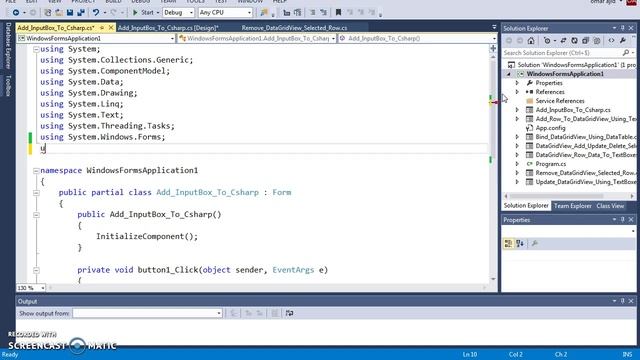640x360 pixels.
Task: Click the Property Pages wrench in Properties panel
Action: click(x=534, y=244)
